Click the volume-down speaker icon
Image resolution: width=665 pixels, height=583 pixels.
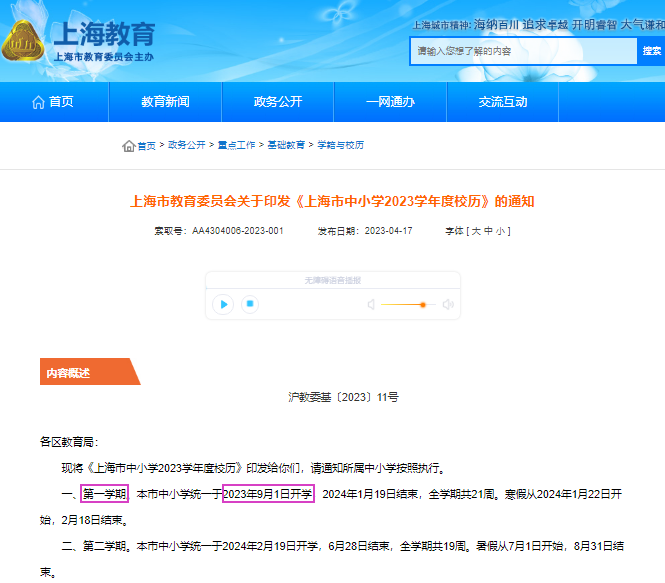371,304
